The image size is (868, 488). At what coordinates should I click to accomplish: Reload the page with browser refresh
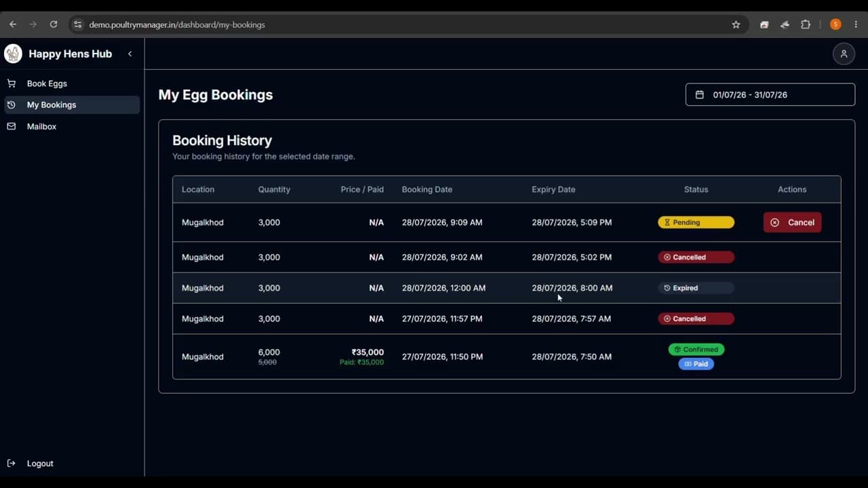click(54, 24)
